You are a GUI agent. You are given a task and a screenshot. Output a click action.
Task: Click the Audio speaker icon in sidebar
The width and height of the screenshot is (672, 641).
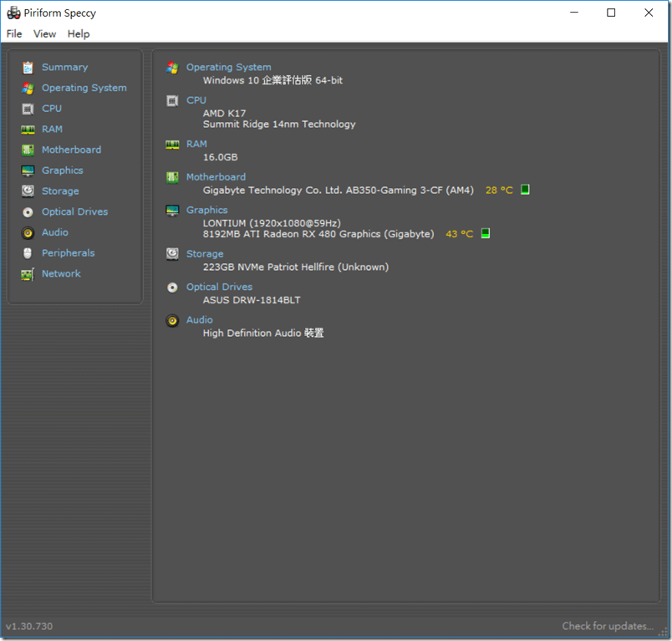tap(28, 232)
